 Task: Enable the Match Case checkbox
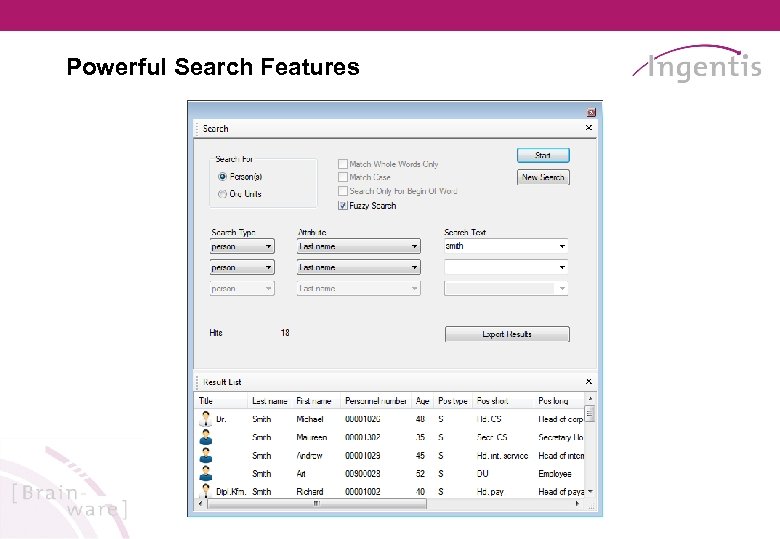pos(343,177)
